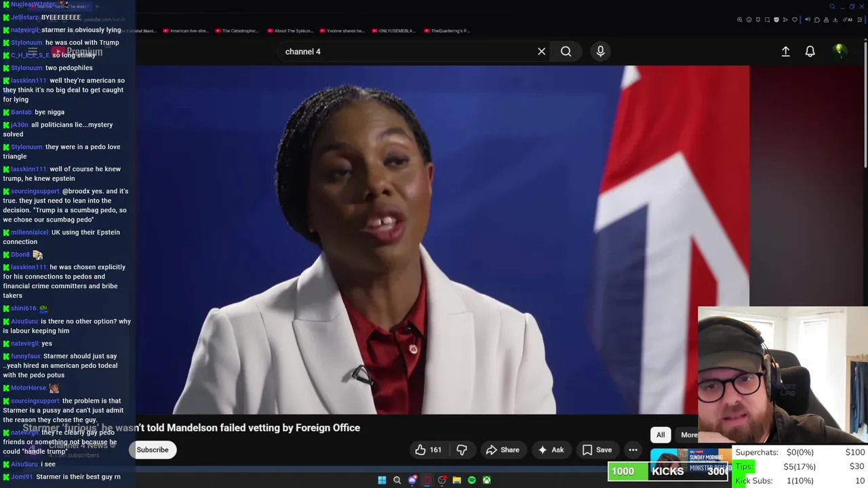This screenshot has height=488, width=868.
Task: Click browser tab search icon
Action: coord(832,7)
